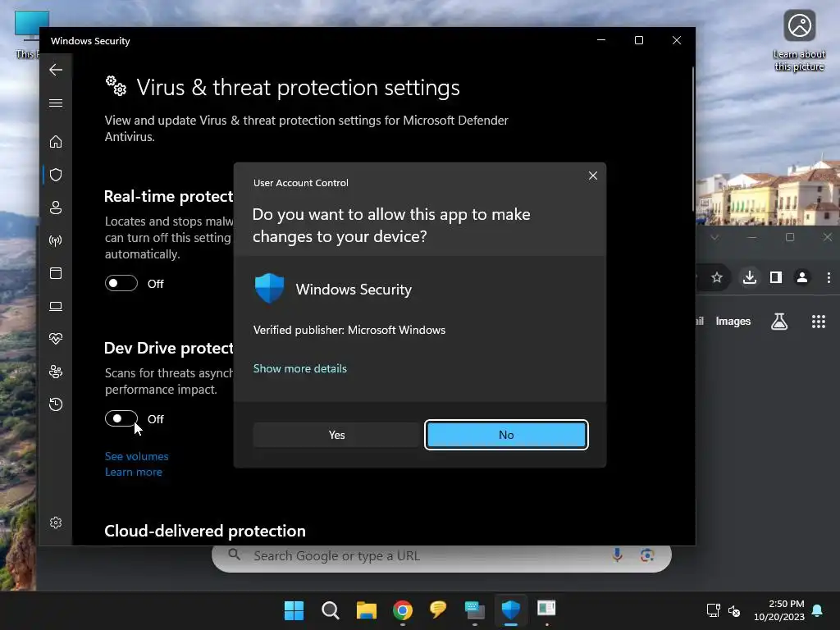Search by image with Lens icon
The height and width of the screenshot is (630, 840).
pos(647,555)
